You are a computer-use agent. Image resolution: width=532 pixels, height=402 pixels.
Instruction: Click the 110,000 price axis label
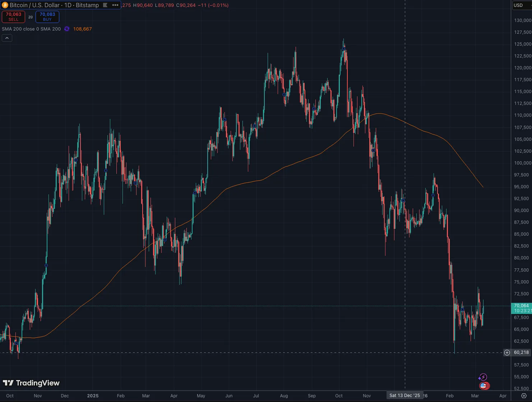[523, 115]
